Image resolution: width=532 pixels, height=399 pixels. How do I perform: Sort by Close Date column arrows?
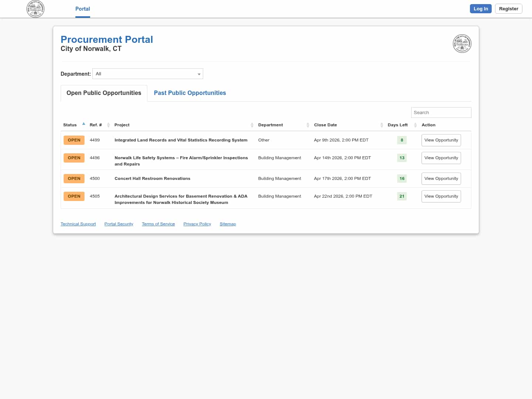click(x=382, y=125)
